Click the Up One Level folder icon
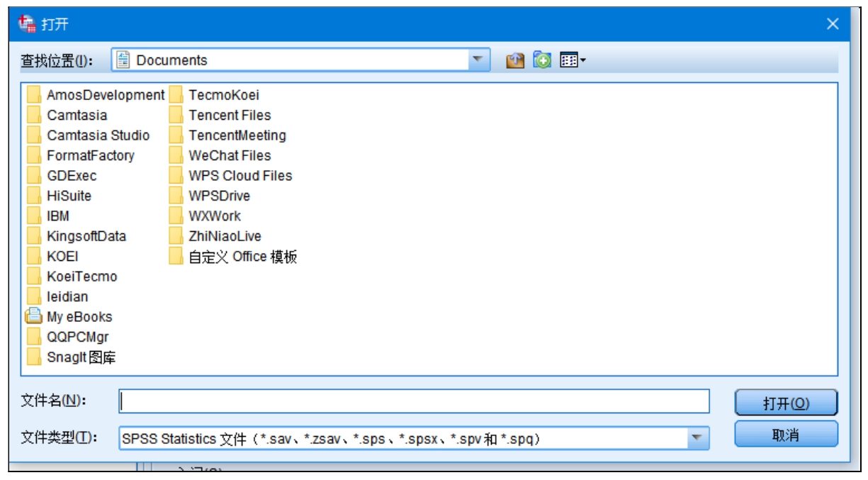 point(515,61)
